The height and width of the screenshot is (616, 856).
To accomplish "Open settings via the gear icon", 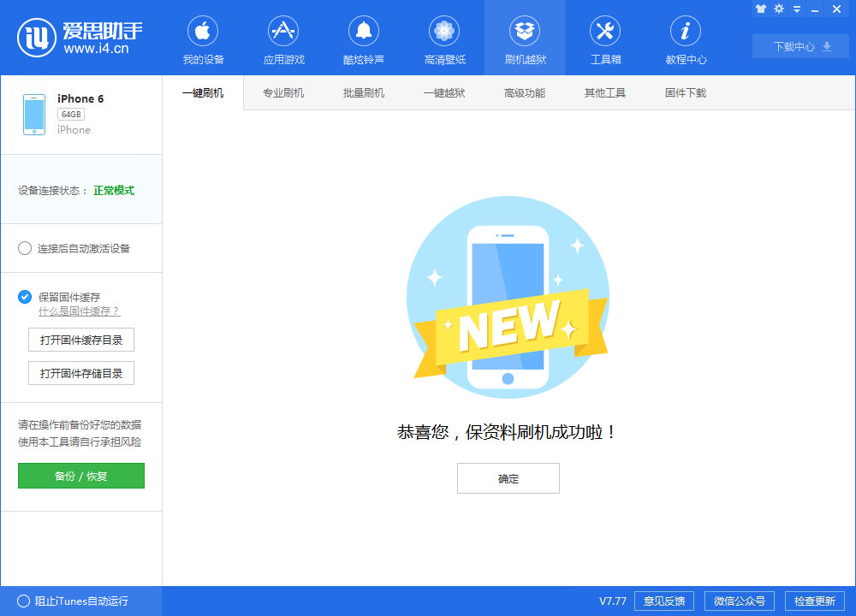I will [777, 9].
